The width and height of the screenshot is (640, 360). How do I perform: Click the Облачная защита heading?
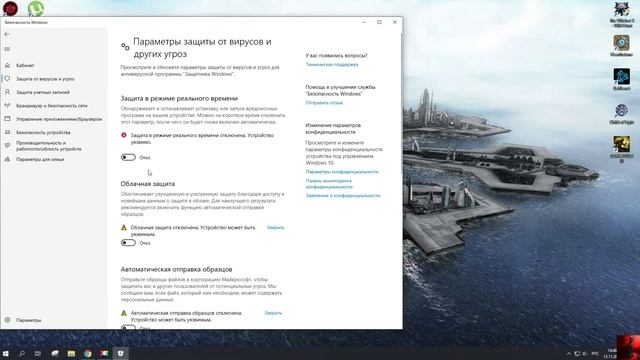point(148,184)
